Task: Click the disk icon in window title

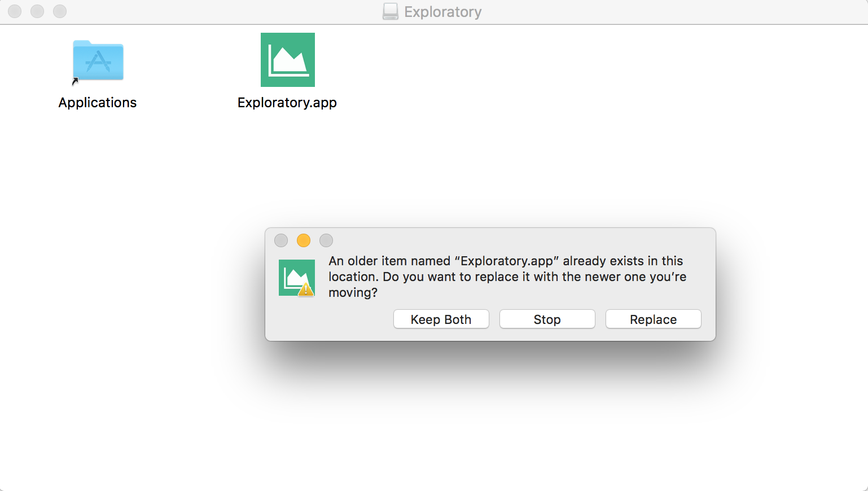Action: (x=391, y=12)
